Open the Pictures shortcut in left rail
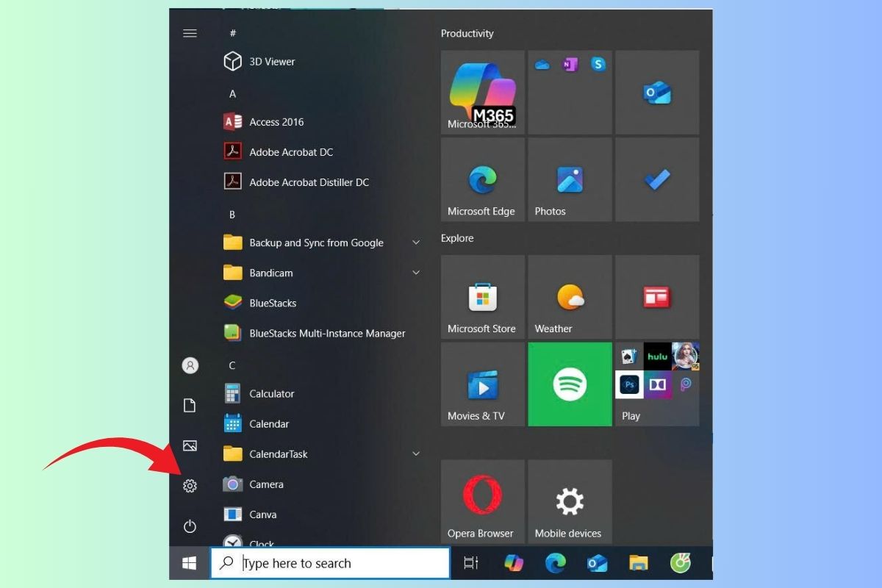882x588 pixels. (x=190, y=445)
